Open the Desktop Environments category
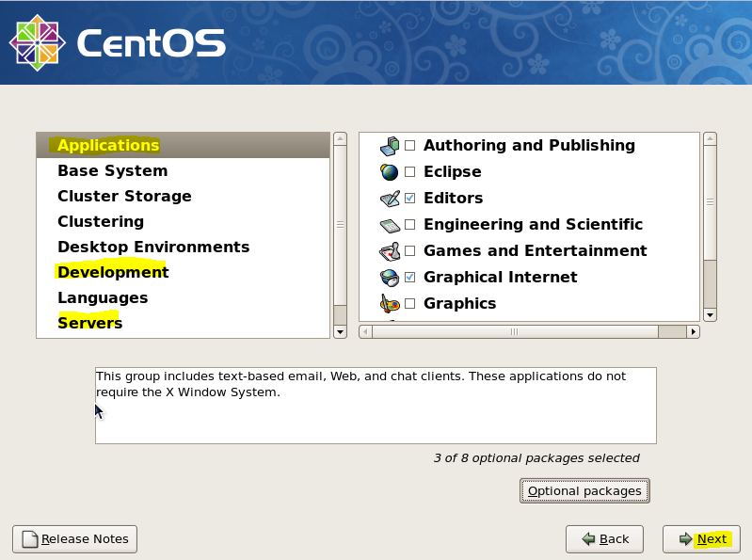The width and height of the screenshot is (752, 560). pos(184,247)
